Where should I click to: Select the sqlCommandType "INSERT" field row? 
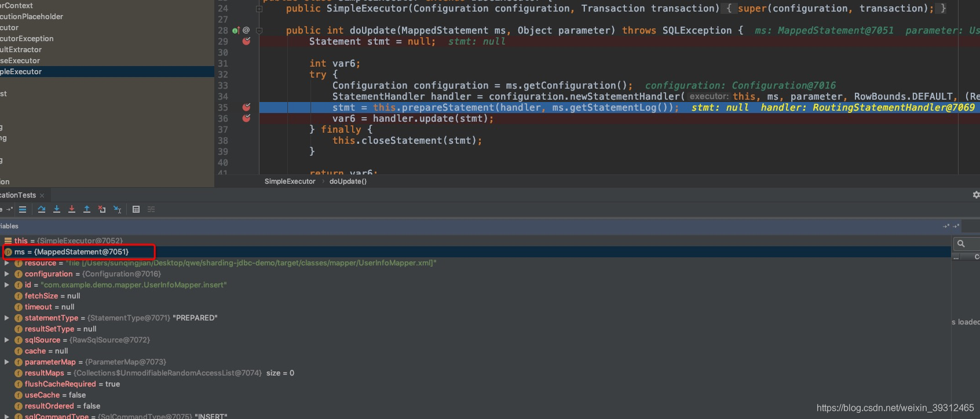point(475,416)
